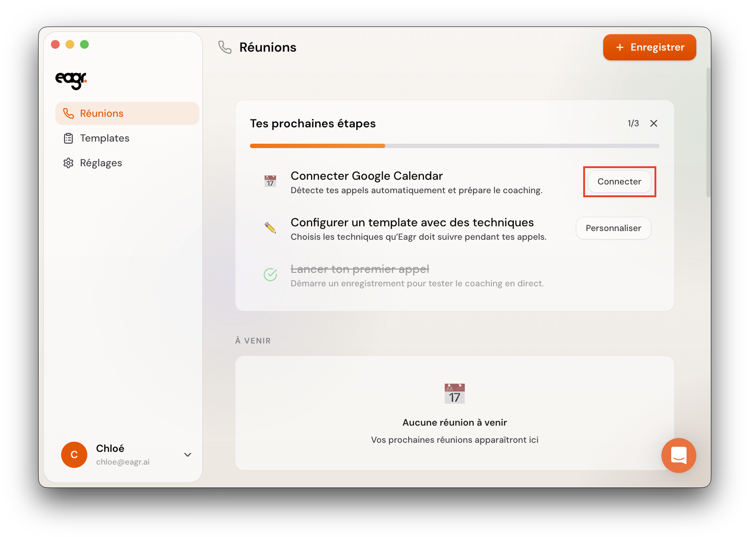Click Chloé's orange avatar circle

74,455
